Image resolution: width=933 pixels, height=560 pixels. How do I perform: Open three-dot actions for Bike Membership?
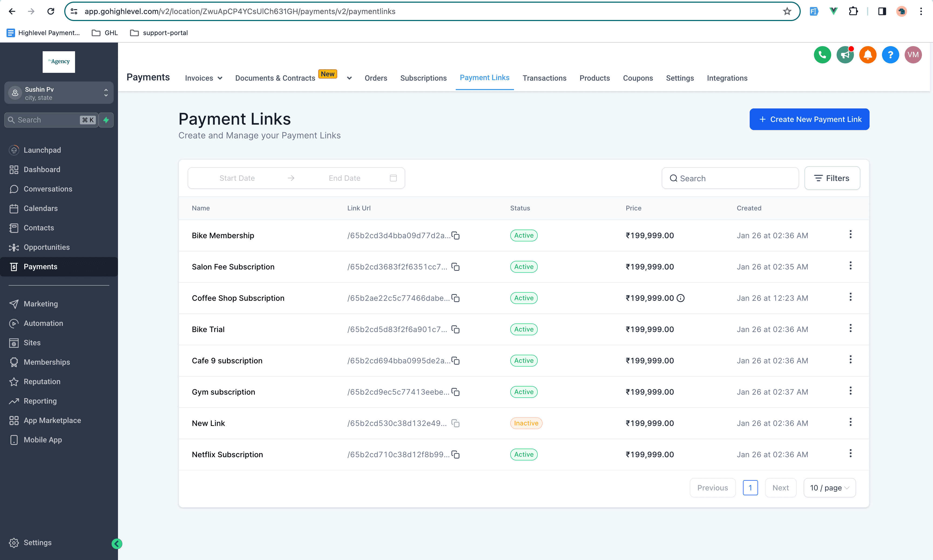point(851,234)
